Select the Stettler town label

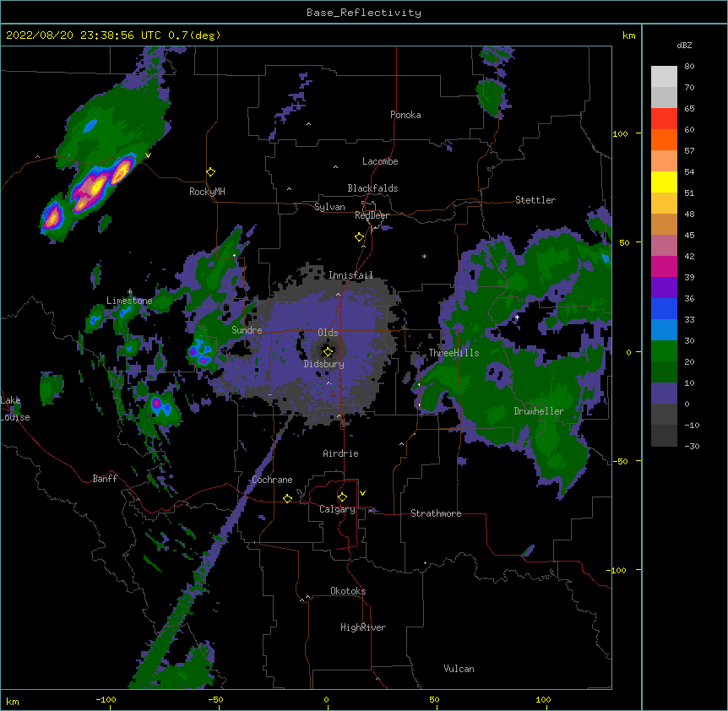[535, 200]
